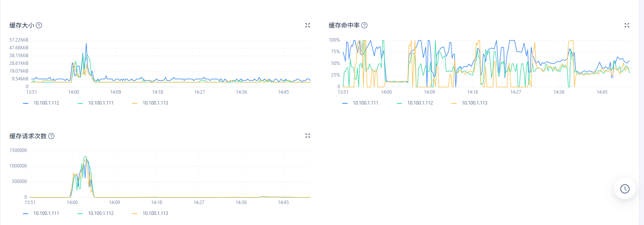The width and height of the screenshot is (644, 225).
Task: Open help tooltip next to 缓存请求次数
Action: (x=51, y=136)
